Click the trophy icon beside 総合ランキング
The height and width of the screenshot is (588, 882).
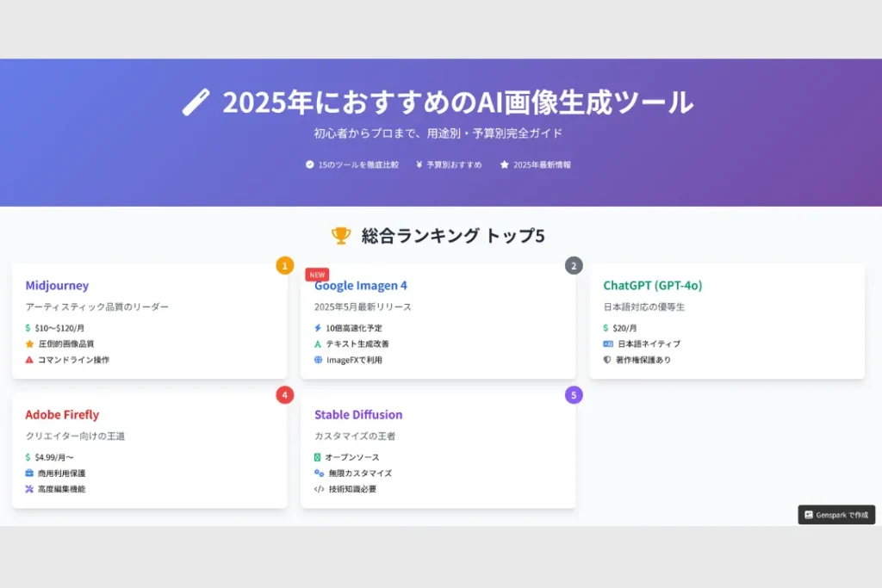[x=341, y=236]
